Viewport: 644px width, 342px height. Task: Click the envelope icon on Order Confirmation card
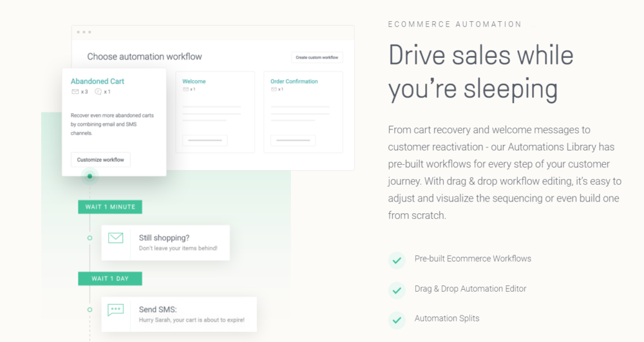[274, 89]
